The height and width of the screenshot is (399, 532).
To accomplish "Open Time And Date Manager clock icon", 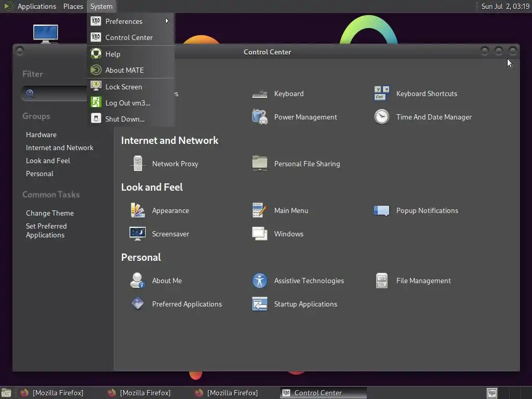I will [x=382, y=117].
